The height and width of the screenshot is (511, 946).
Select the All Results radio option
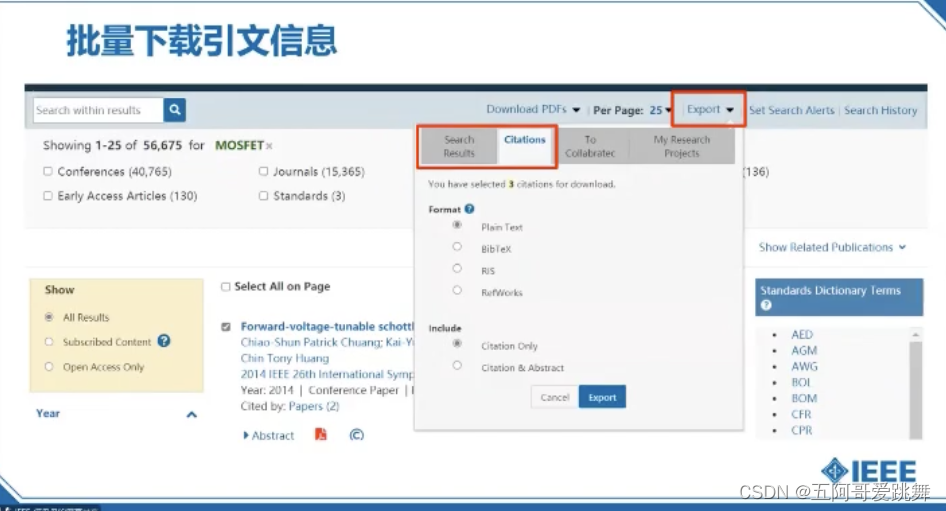click(x=49, y=317)
